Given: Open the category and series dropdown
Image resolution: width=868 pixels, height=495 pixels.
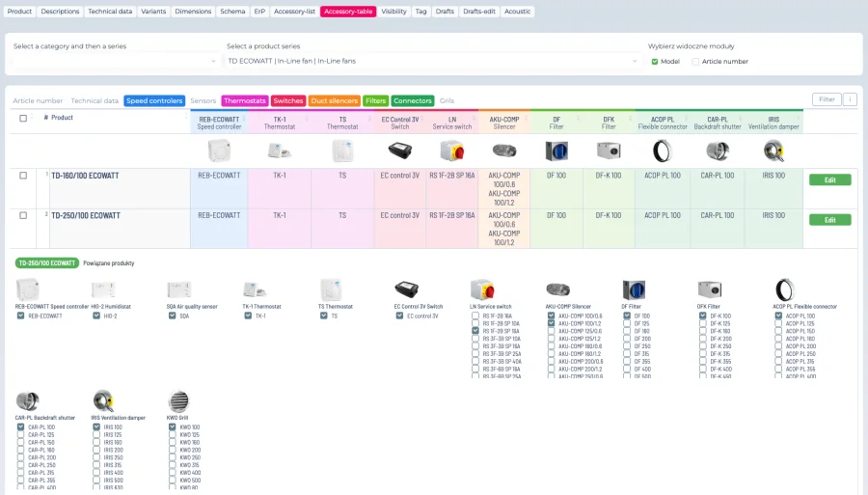Looking at the screenshot, I should [115, 61].
